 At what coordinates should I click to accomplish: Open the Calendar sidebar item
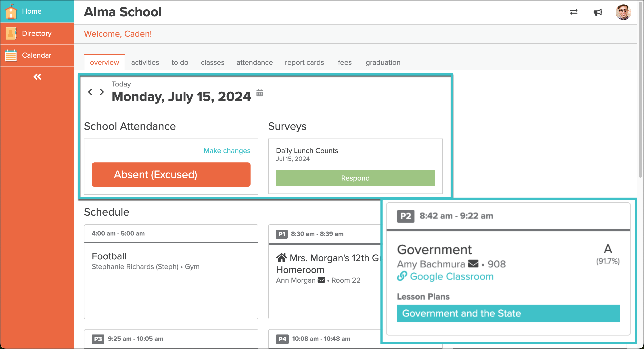[37, 55]
